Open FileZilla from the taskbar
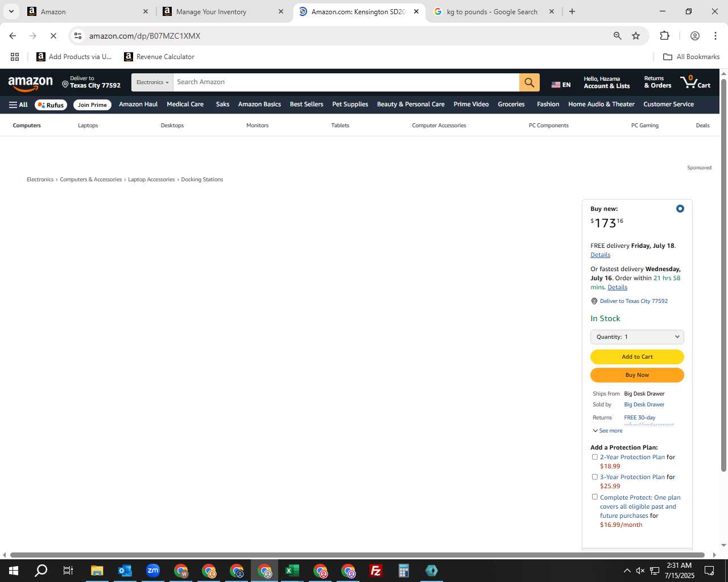 (375, 571)
